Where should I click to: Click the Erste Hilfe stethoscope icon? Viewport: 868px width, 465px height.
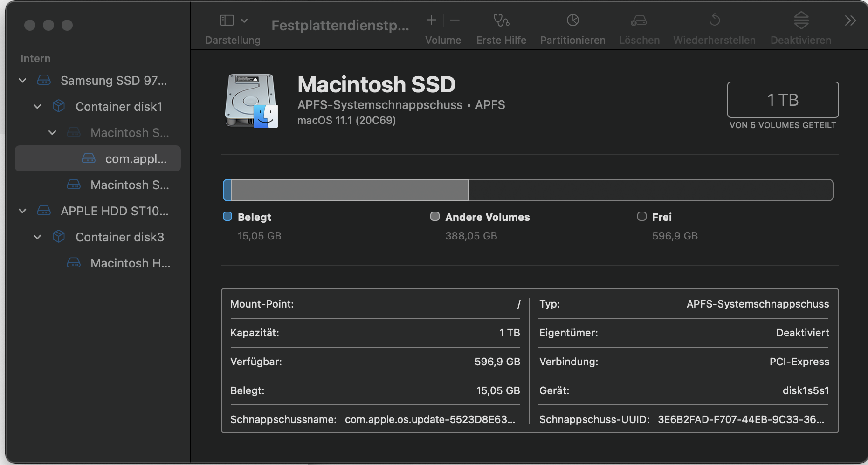click(x=501, y=21)
